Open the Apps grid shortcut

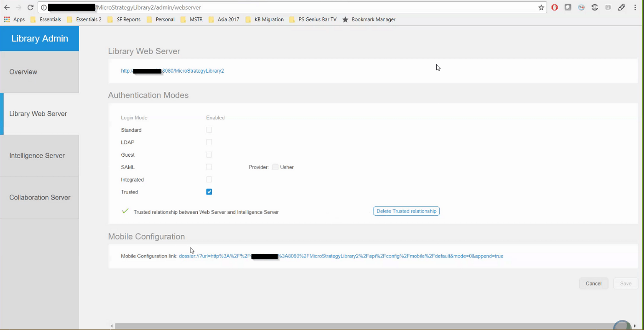tap(14, 19)
